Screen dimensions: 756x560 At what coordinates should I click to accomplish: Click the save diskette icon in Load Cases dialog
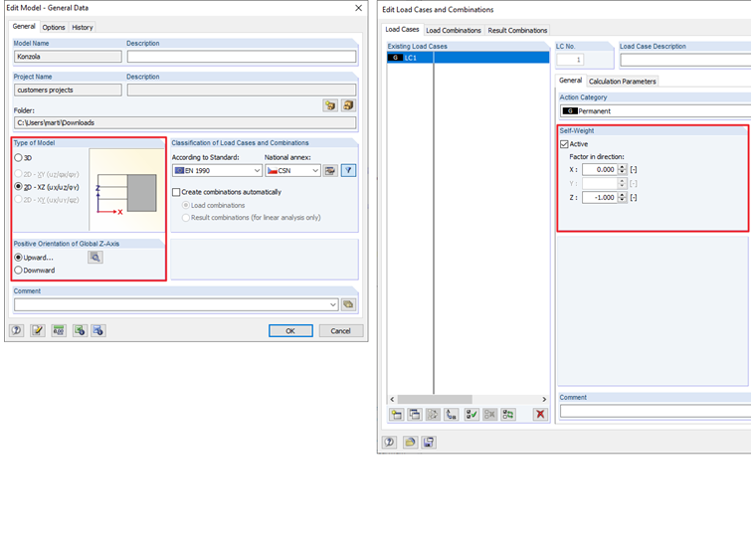[428, 442]
